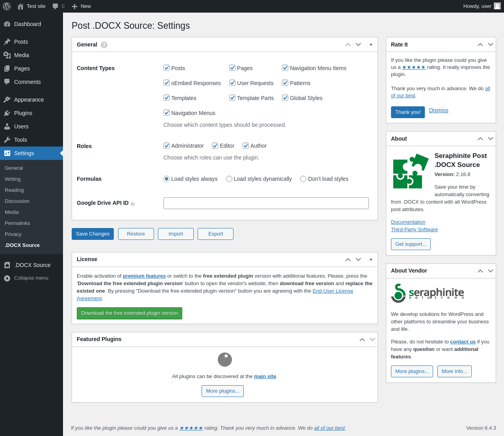Click the Appearance brush icon
The image size is (504, 436).
(x=7, y=100)
